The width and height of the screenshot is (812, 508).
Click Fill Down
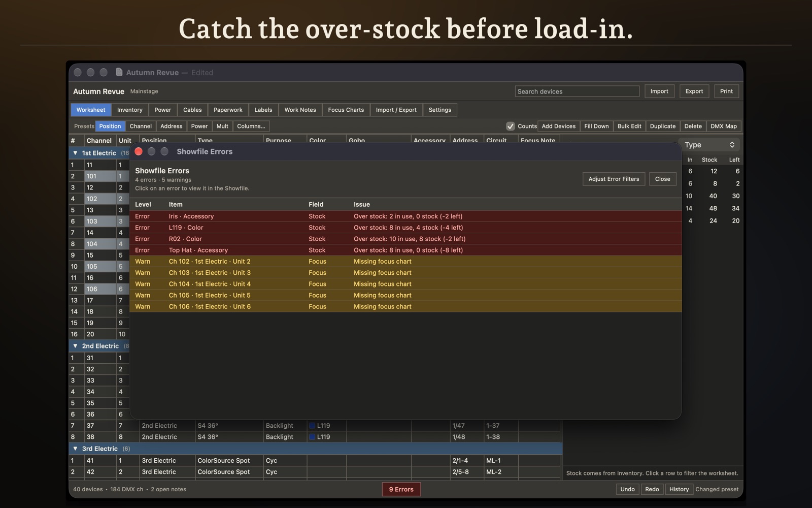596,126
